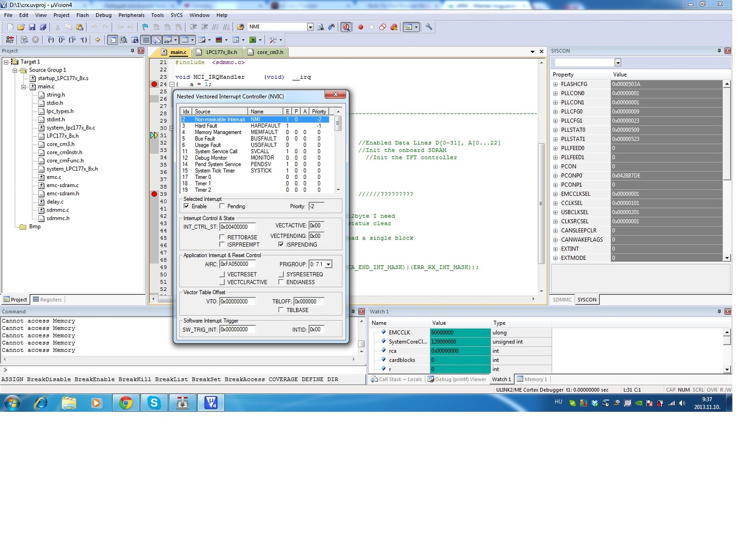The height and width of the screenshot is (560, 747).
Task: Check the ISRPREEMPT checkbox
Action: coord(222,244)
